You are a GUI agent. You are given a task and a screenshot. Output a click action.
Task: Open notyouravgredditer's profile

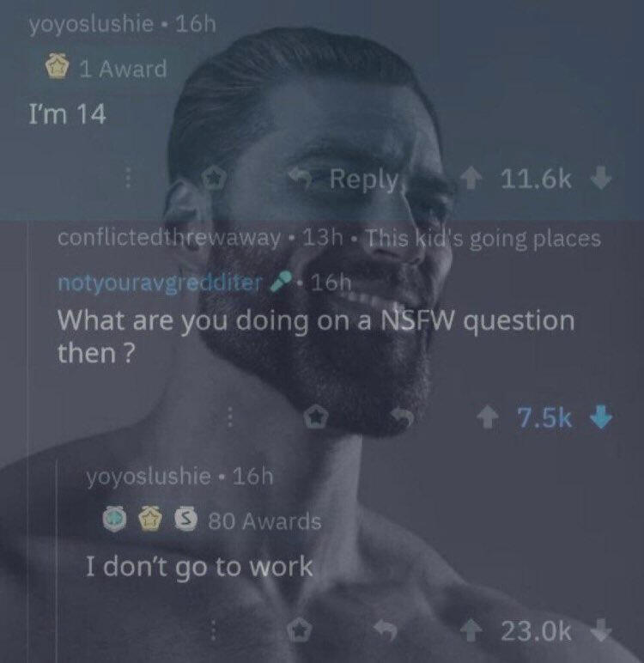click(x=160, y=283)
